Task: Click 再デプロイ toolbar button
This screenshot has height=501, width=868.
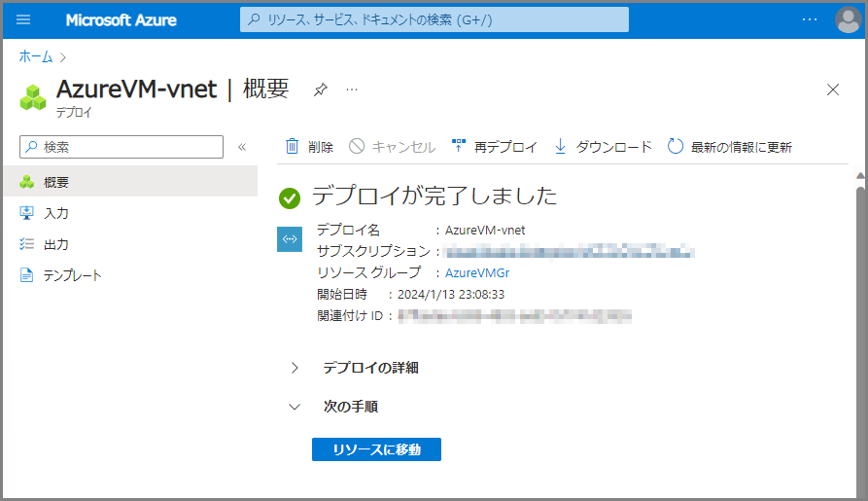Action: [495, 147]
